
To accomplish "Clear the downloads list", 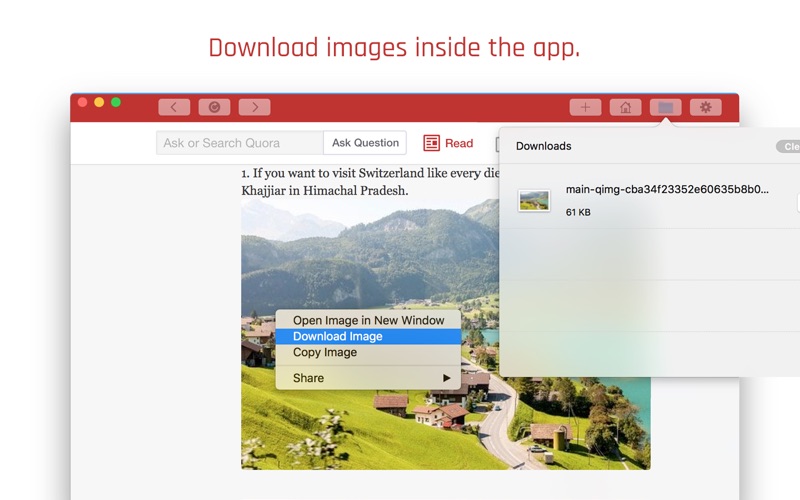I will tap(789, 147).
